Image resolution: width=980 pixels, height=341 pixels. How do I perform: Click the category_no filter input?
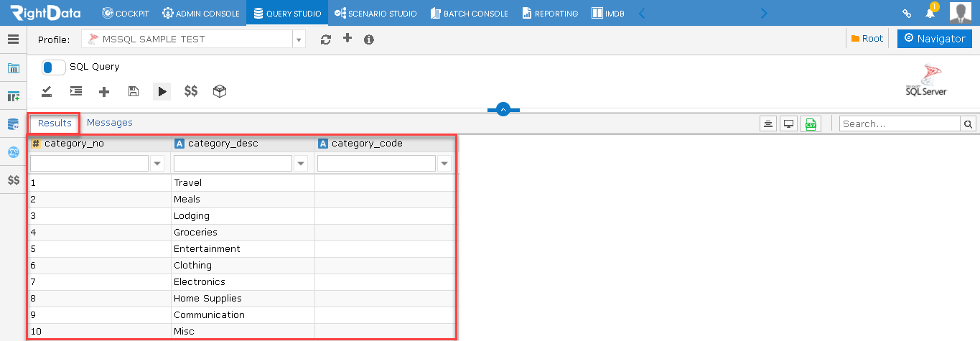tap(89, 164)
